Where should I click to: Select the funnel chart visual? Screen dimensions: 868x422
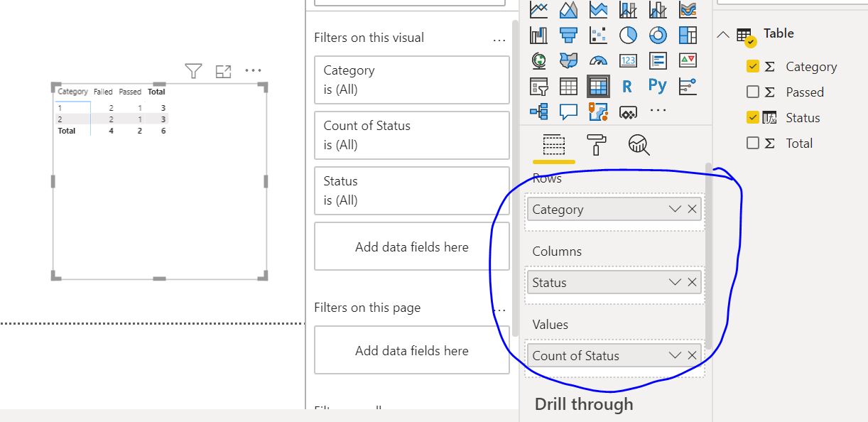coord(568,35)
